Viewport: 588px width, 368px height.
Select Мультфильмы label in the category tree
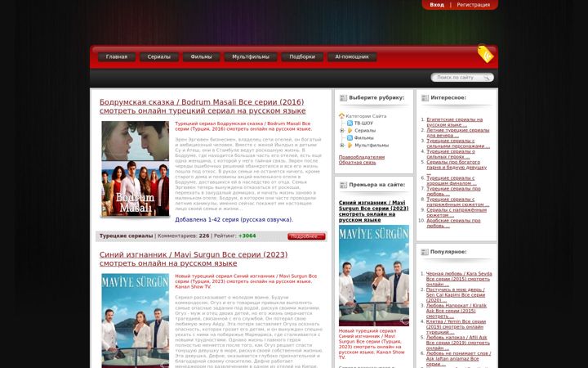pos(372,146)
